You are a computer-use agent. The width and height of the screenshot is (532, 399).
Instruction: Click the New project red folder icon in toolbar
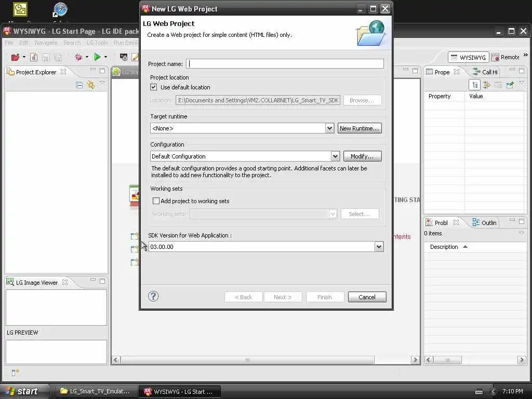pyautogui.click(x=15, y=57)
